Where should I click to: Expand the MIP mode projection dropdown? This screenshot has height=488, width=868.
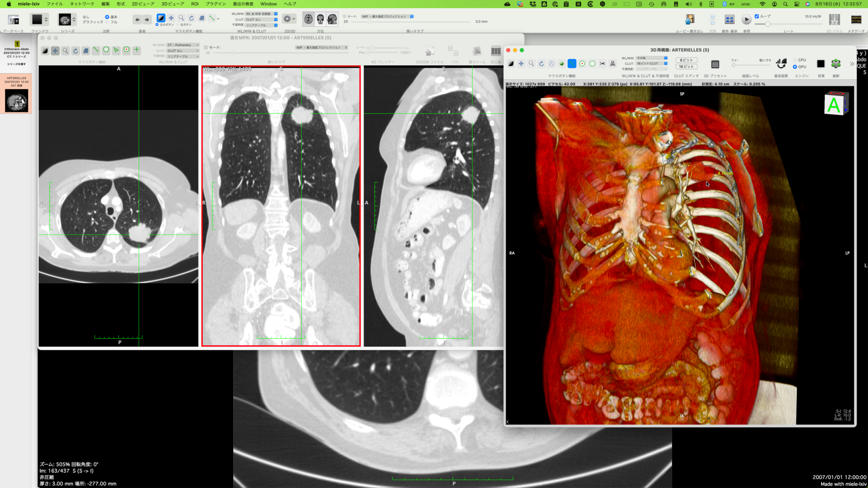pyautogui.click(x=387, y=17)
